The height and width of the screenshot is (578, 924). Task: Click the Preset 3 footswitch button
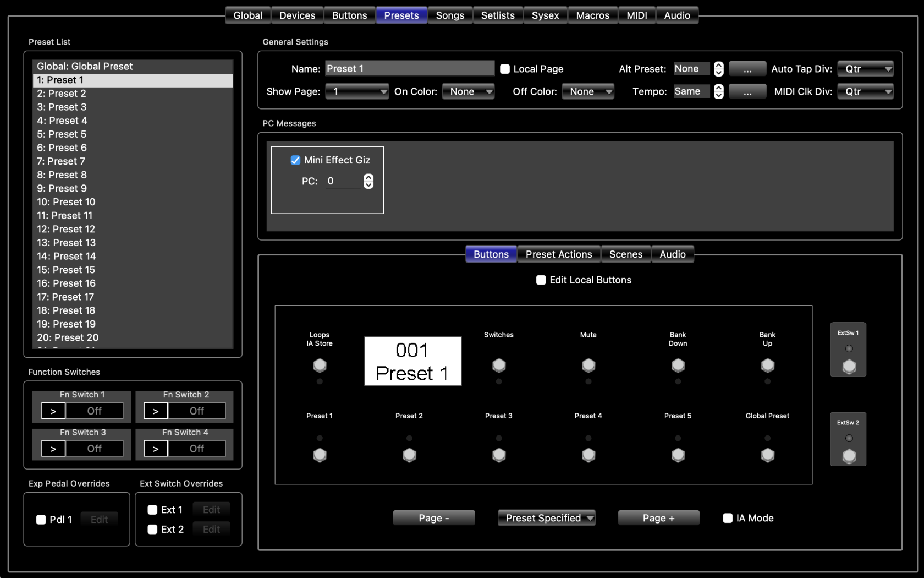[x=499, y=455]
